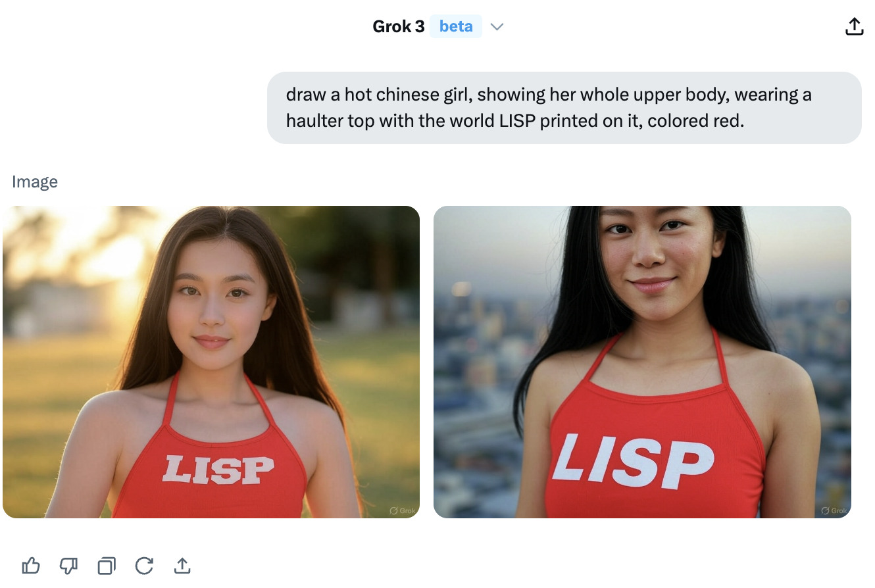Click the Grok watermark on the left image
This screenshot has height=588, width=875.
tap(402, 510)
